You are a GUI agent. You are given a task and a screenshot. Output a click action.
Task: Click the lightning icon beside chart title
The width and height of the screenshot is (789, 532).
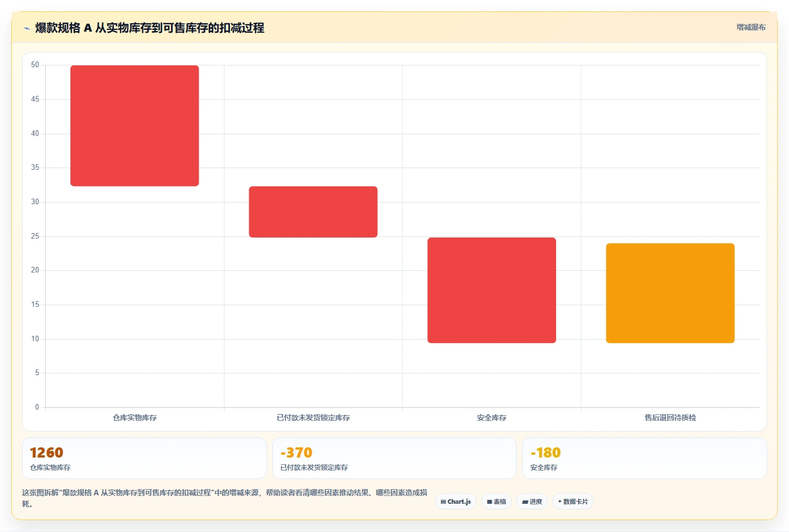pyautogui.click(x=27, y=28)
